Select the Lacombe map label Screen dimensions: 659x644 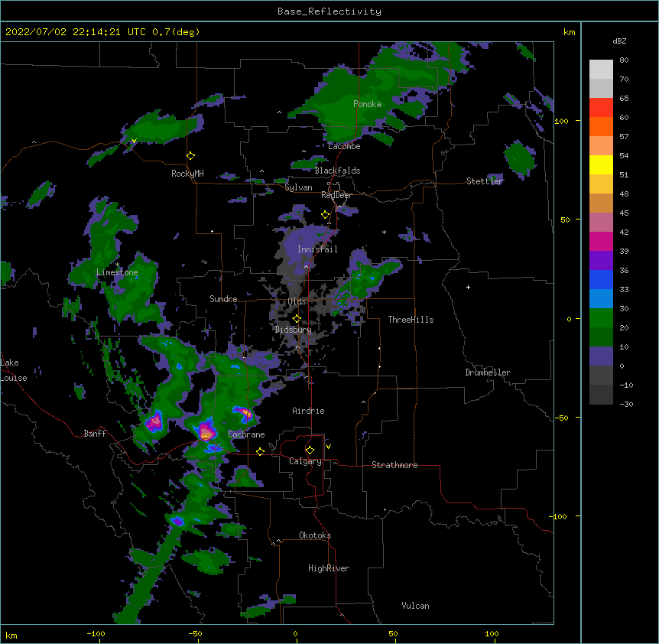click(344, 146)
